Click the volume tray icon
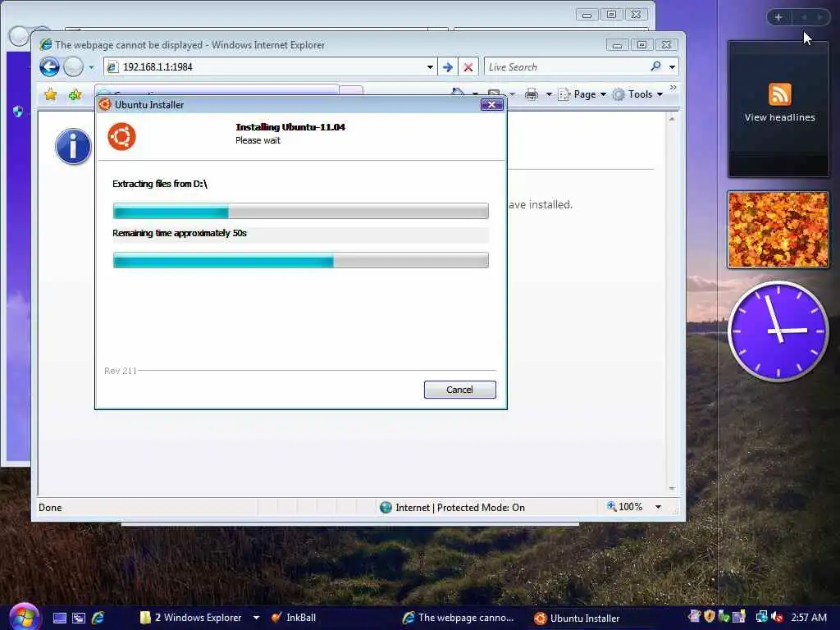 click(x=777, y=618)
